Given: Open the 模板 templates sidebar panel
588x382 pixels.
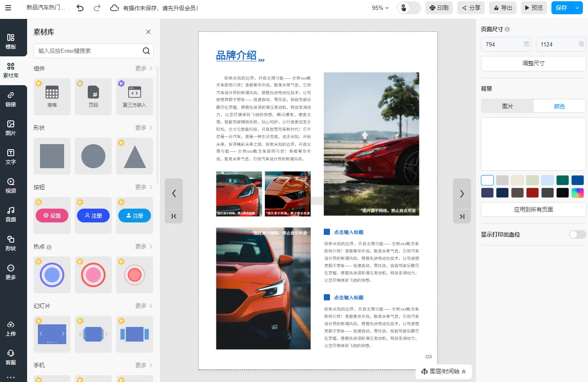Looking at the screenshot, I should pos(11,42).
